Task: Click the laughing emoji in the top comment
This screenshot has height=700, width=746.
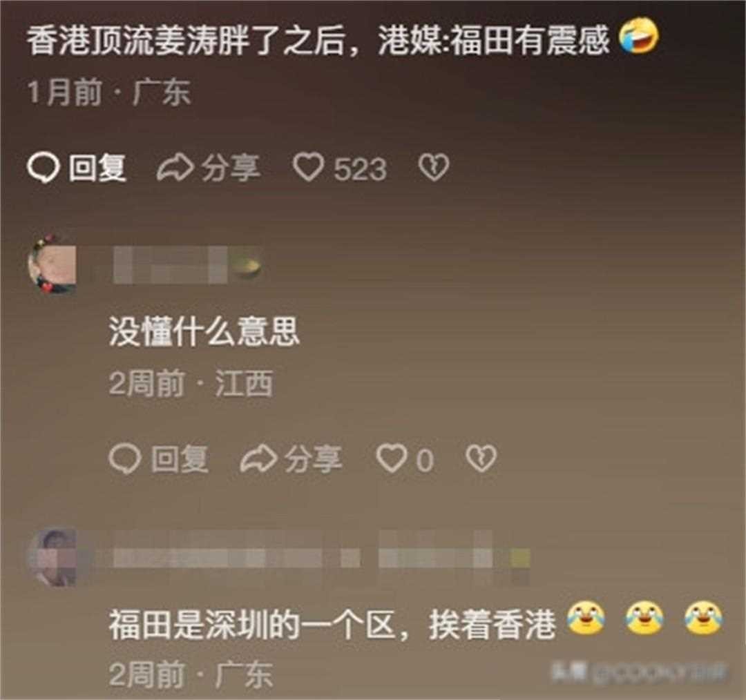Action: point(638,35)
